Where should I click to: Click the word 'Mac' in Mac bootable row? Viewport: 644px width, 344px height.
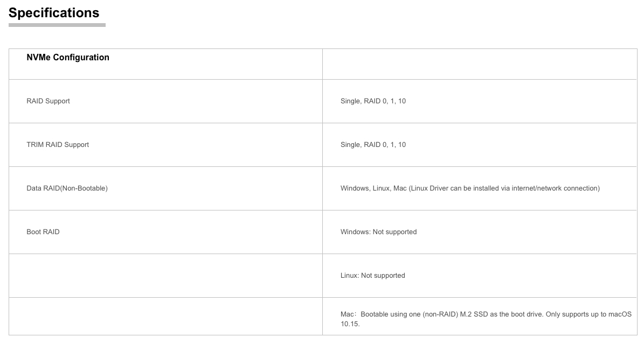[x=347, y=314]
